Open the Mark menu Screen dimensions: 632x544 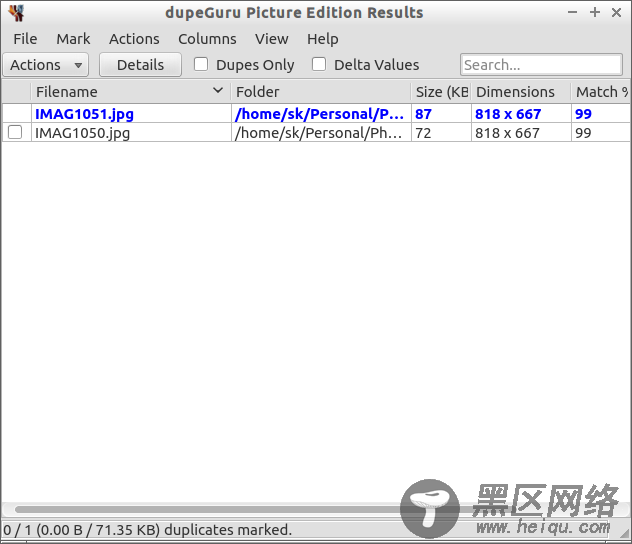pyautogui.click(x=73, y=39)
